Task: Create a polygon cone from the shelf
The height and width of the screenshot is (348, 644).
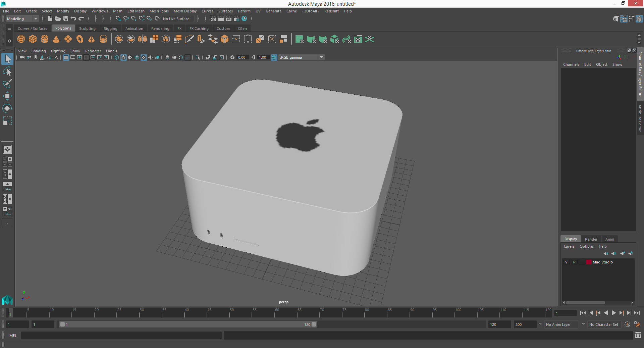Action: pyautogui.click(x=56, y=39)
